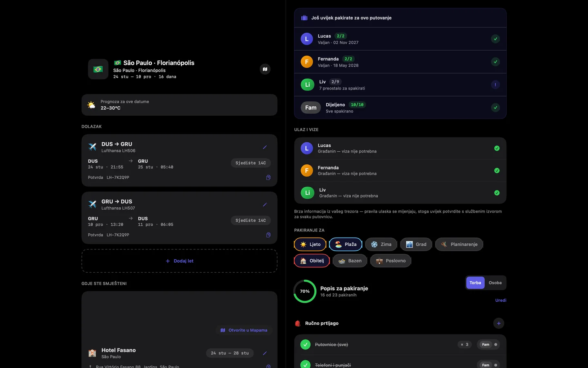
Task: Click the "7 preostalo za spakirati" text
Action: [342, 88]
